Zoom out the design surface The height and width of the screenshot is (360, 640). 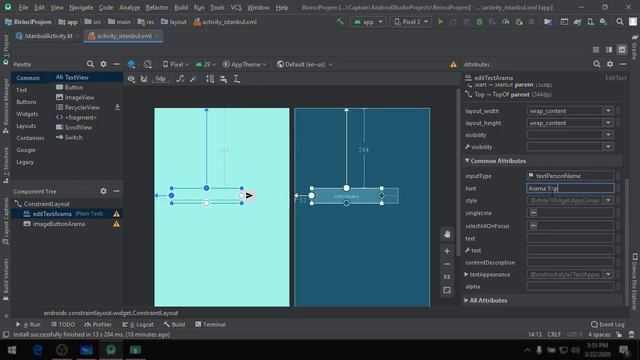click(x=447, y=264)
